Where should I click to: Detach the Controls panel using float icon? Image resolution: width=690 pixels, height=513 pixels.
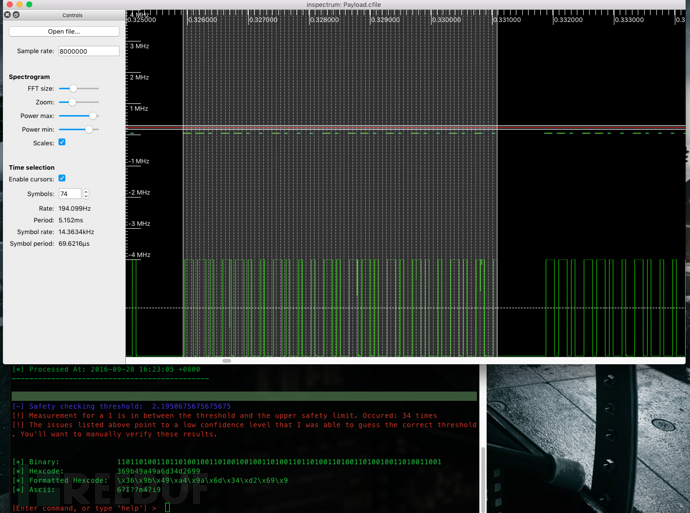point(16,15)
